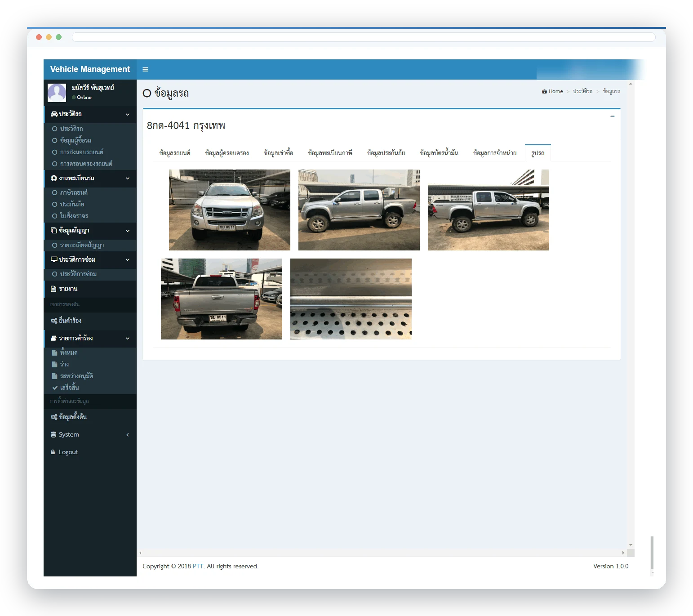Collapse the ประวัติรถ sidebar section chevron
The height and width of the screenshot is (616, 693).
coord(128,115)
